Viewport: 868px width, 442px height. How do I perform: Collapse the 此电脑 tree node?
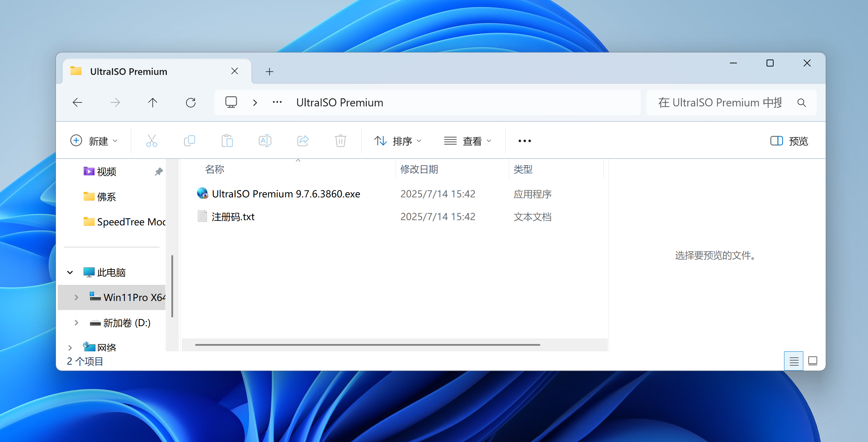pos(70,272)
